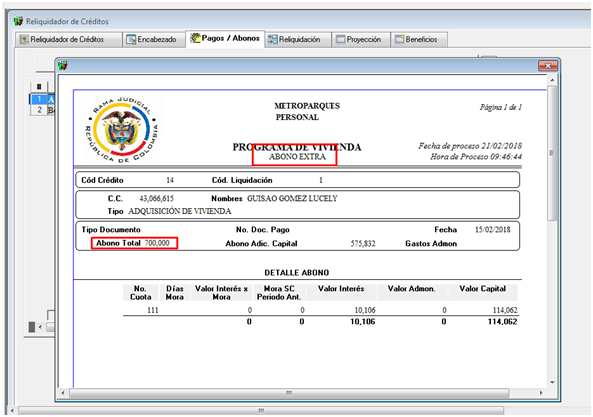Click the Valor Admon. column header

[411, 289]
